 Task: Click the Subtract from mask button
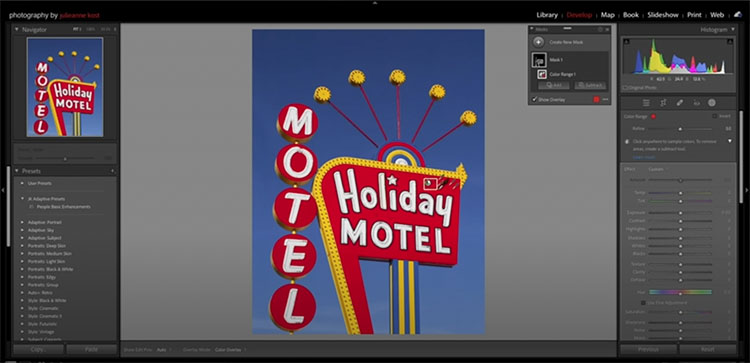coord(590,85)
